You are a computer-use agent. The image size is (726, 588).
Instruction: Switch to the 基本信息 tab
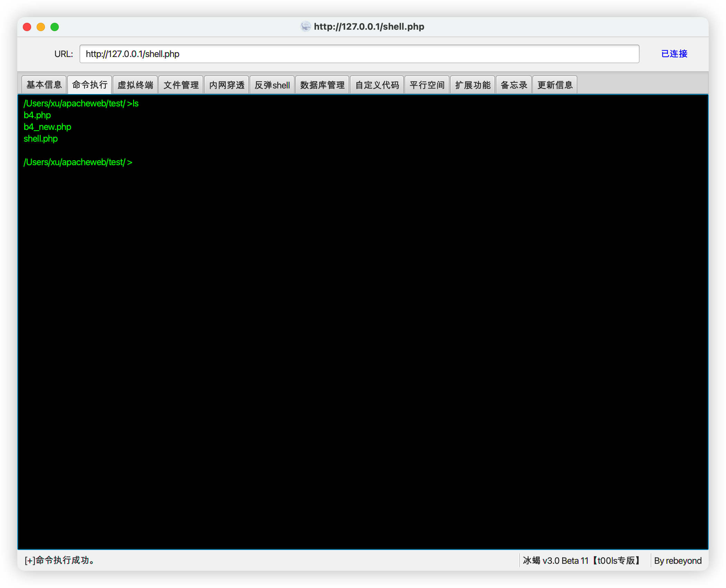44,84
